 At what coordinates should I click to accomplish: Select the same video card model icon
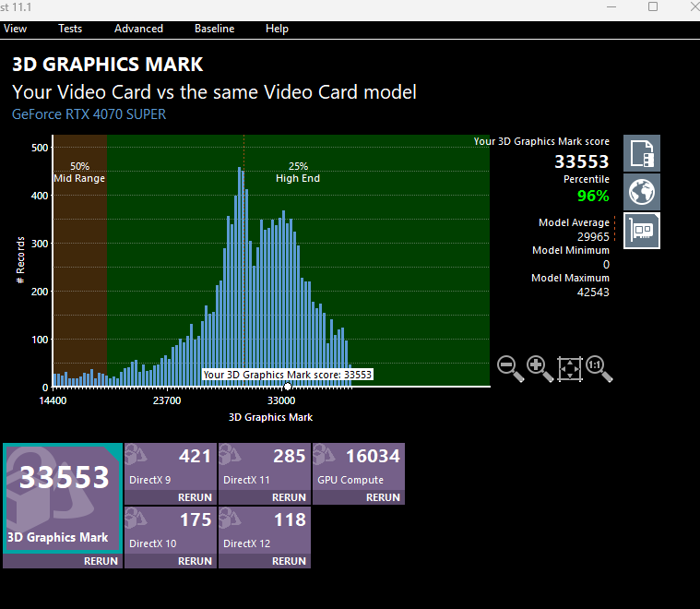pyautogui.click(x=642, y=230)
